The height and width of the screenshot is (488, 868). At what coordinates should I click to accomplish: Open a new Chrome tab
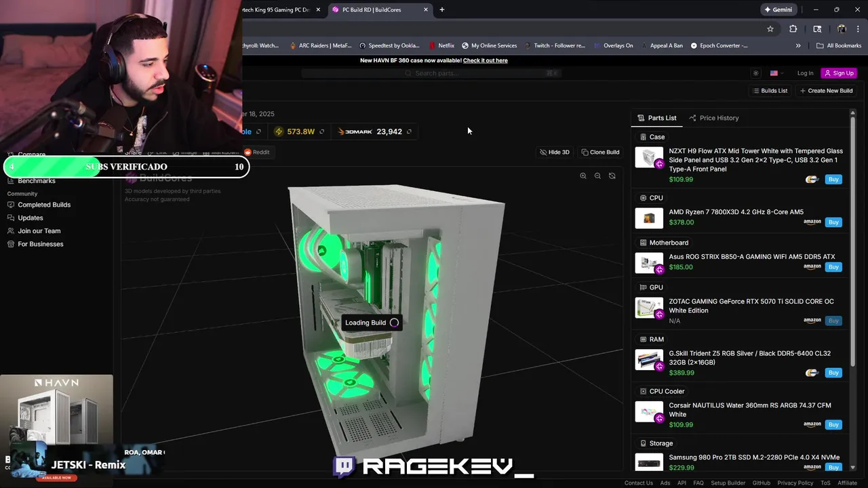coord(442,9)
